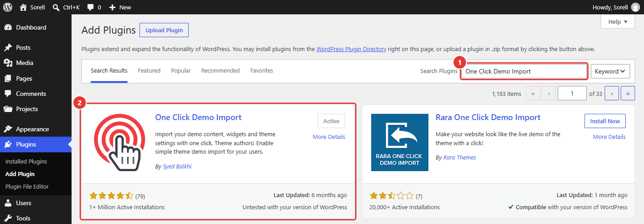Switch to the Search Results tab
The image size is (644, 224).
109,71
